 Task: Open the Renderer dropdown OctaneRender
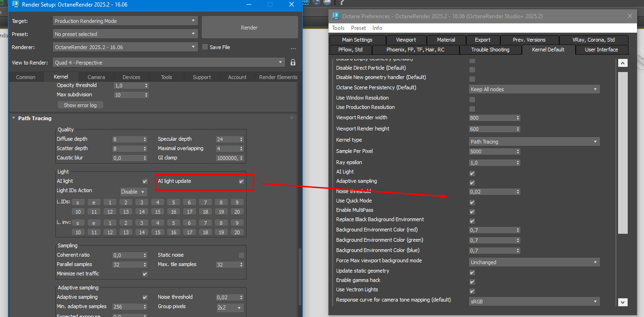point(125,47)
